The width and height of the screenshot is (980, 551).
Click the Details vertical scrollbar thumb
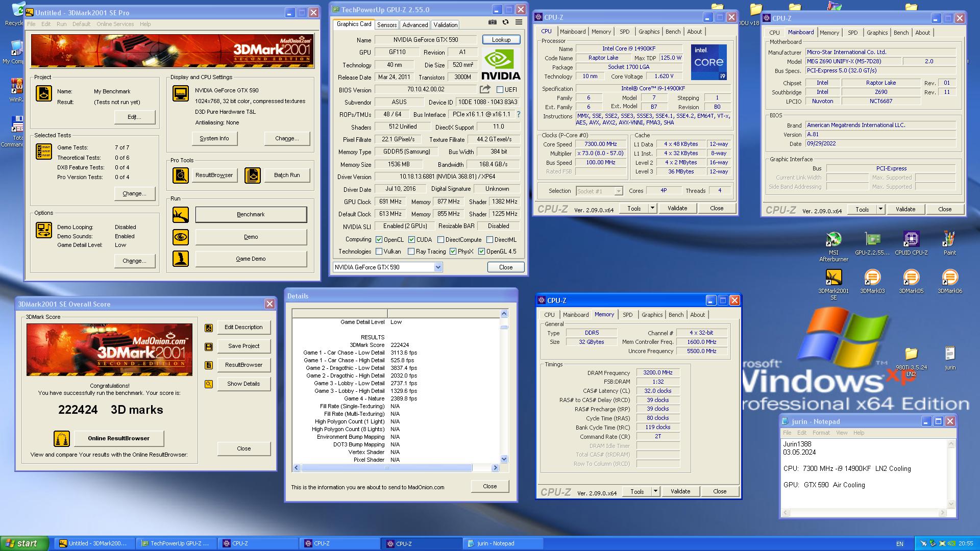coord(504,327)
